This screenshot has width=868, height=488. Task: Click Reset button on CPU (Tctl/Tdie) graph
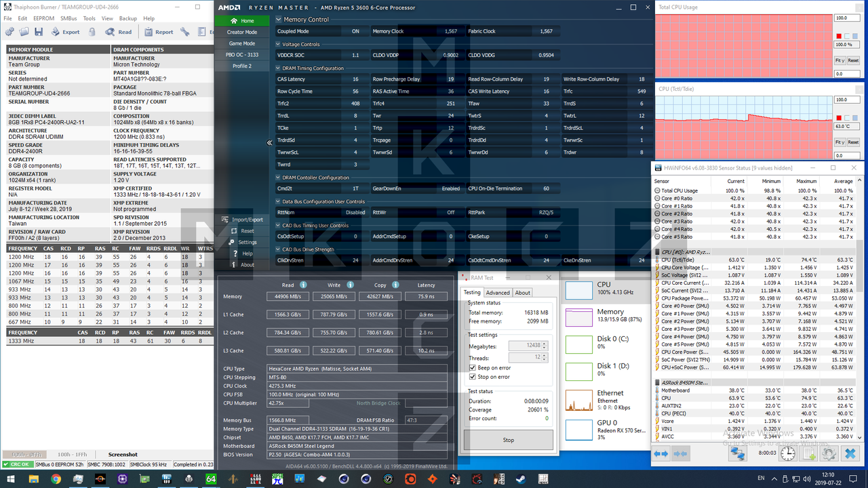(x=853, y=142)
